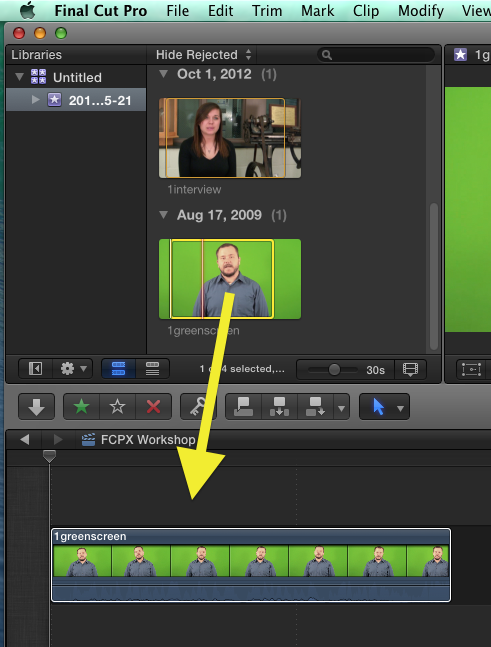Insert the selected clip into the storyline

click(x=279, y=407)
